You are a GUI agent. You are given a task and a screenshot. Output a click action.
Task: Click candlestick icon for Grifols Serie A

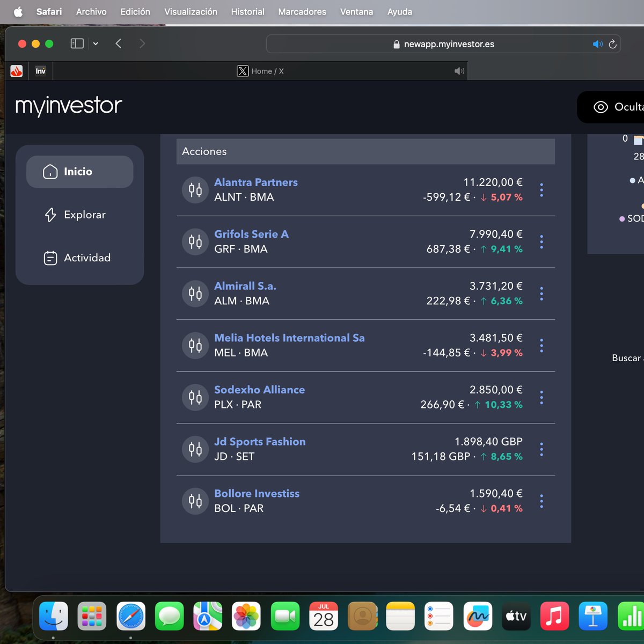coord(195,242)
